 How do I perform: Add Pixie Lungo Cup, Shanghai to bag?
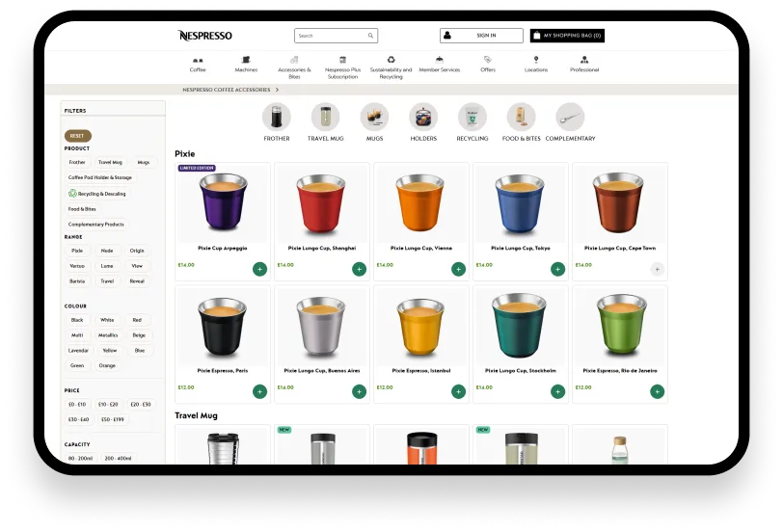[x=359, y=269]
